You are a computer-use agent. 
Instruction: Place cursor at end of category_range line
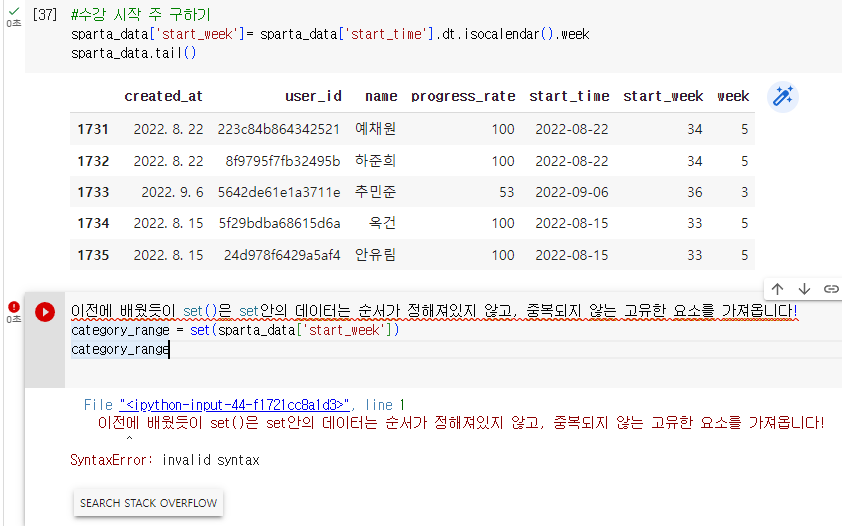[170, 349]
